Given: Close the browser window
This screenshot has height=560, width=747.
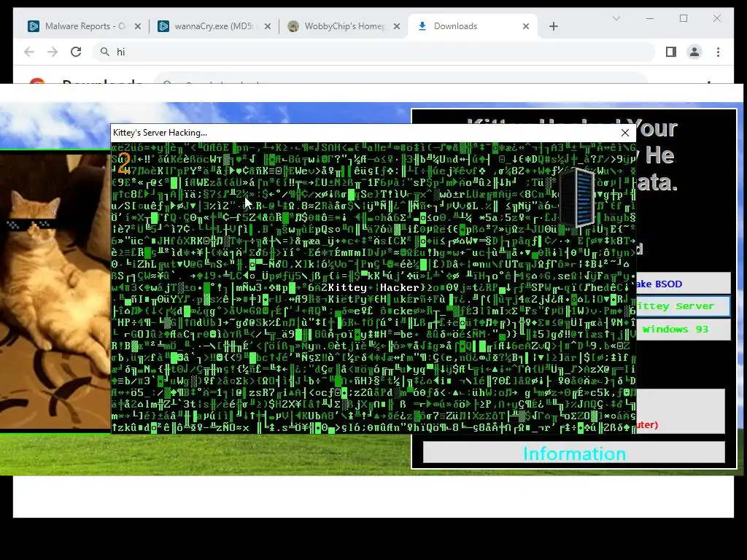Looking at the screenshot, I should 717,18.
